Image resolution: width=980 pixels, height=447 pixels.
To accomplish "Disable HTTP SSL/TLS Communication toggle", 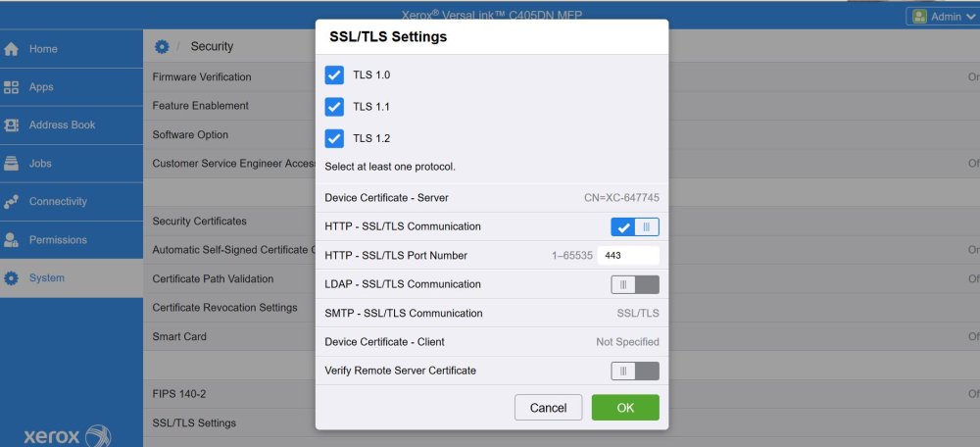I will tap(635, 227).
